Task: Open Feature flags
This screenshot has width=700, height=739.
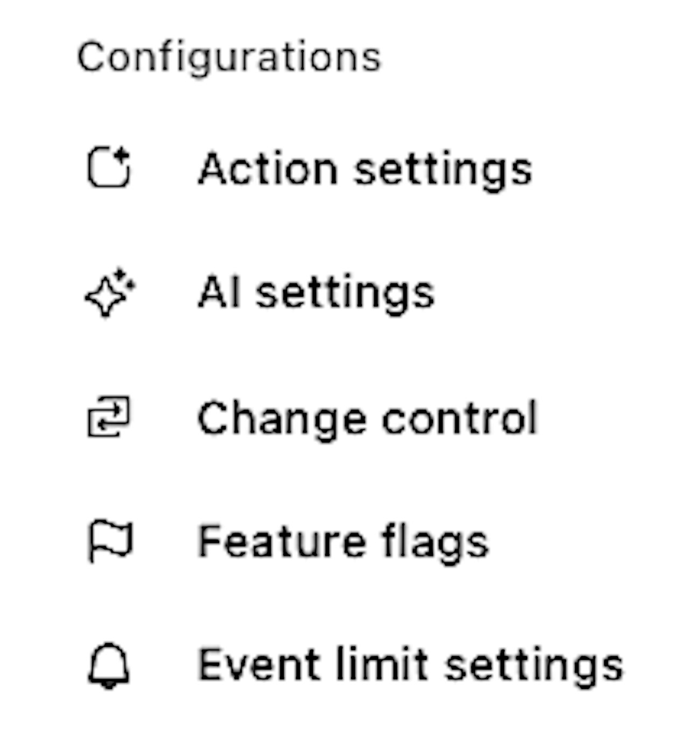Action: pos(344,541)
